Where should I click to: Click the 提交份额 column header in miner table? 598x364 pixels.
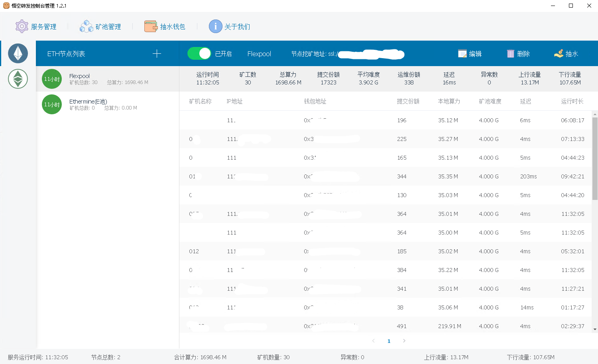408,102
